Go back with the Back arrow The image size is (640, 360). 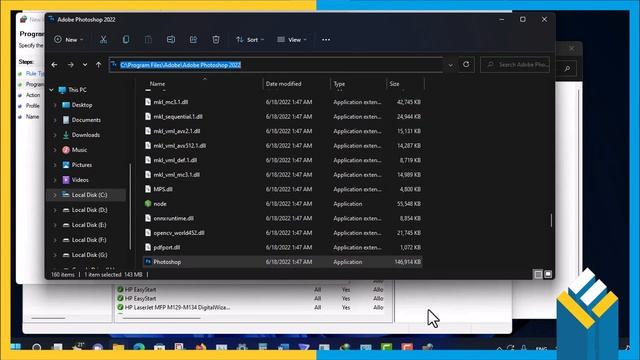(54, 65)
